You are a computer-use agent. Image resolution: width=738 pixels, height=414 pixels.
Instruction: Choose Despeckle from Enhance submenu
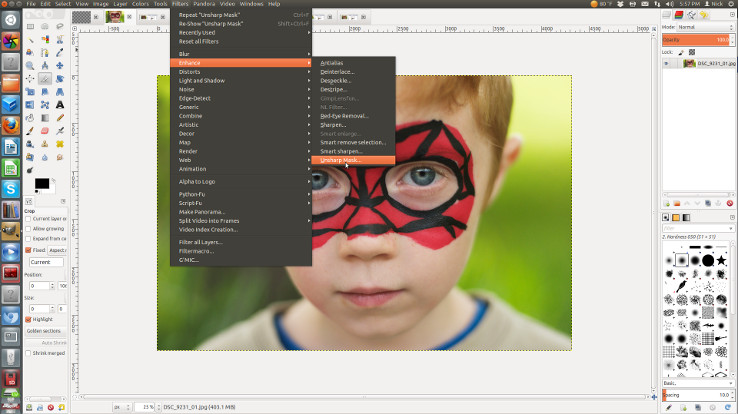[x=353, y=80]
